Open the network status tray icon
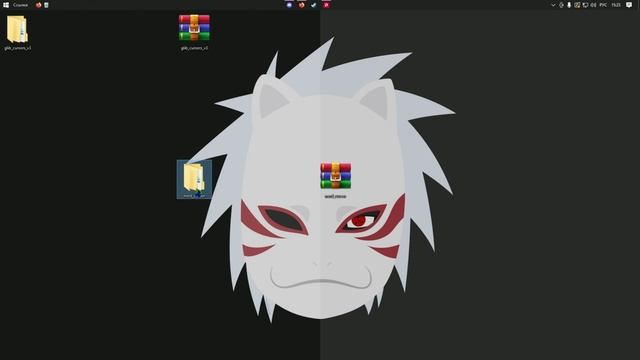 pyautogui.click(x=585, y=5)
